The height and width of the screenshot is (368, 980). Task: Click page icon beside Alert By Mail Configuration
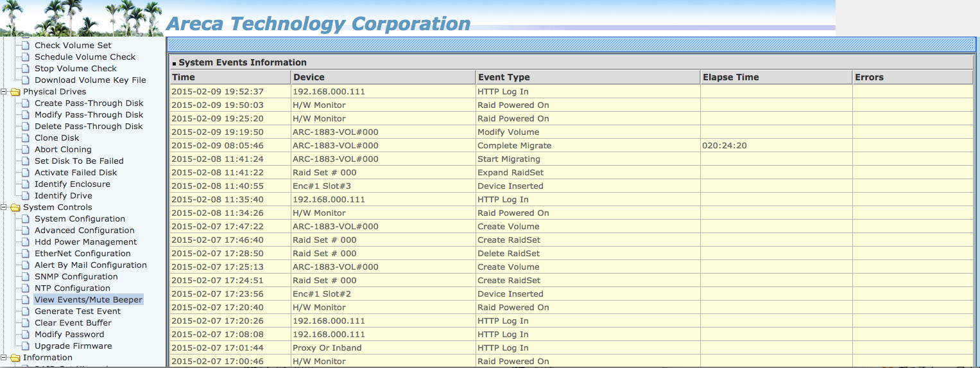pos(26,265)
